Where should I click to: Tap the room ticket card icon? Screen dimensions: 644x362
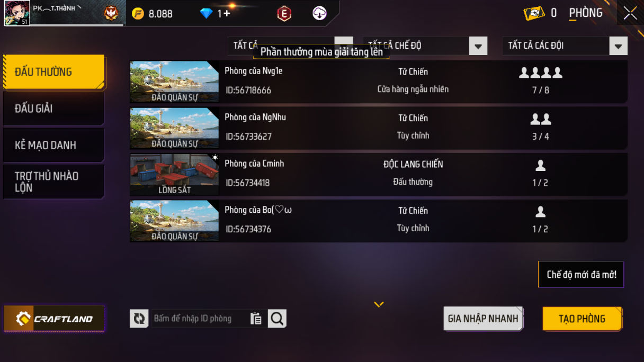[x=534, y=13]
